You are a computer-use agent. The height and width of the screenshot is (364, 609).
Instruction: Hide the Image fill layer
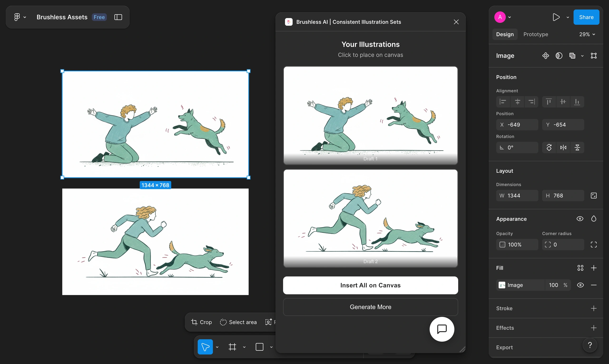tap(580, 285)
